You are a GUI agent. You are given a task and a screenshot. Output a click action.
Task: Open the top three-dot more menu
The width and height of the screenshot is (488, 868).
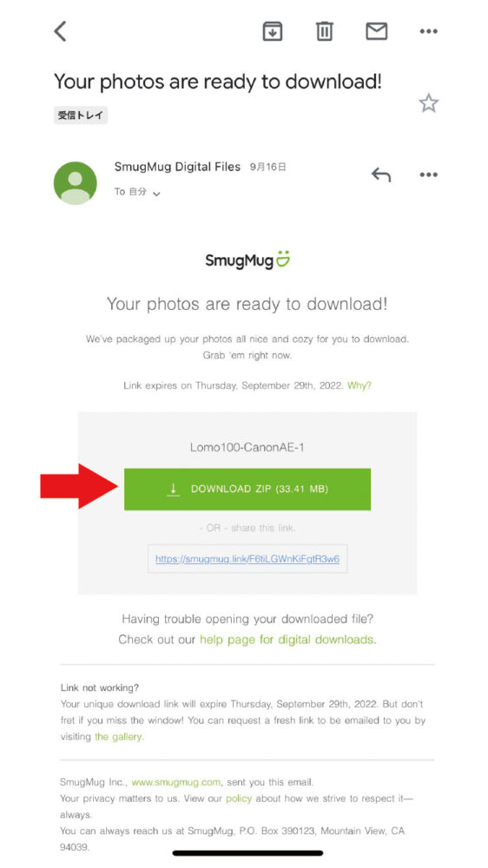pos(429,31)
